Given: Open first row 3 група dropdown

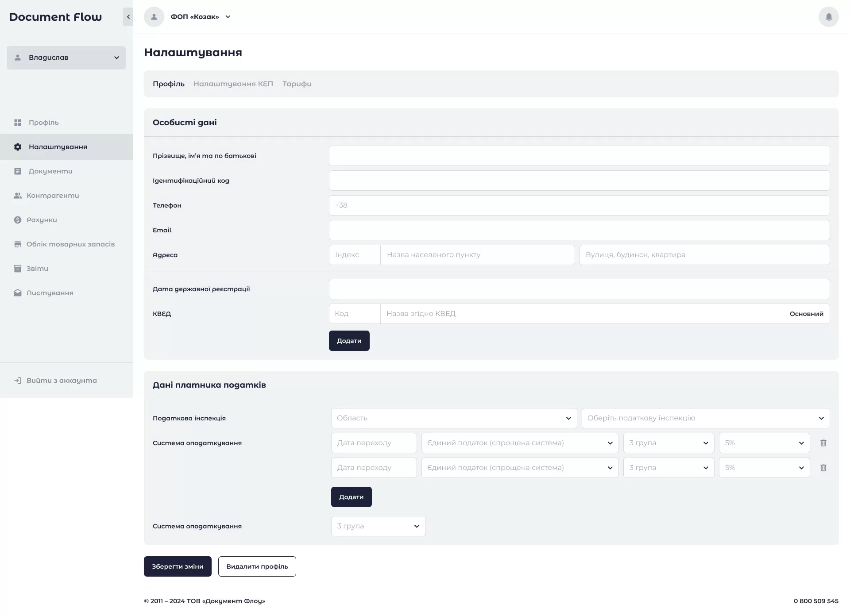Looking at the screenshot, I should click(668, 443).
